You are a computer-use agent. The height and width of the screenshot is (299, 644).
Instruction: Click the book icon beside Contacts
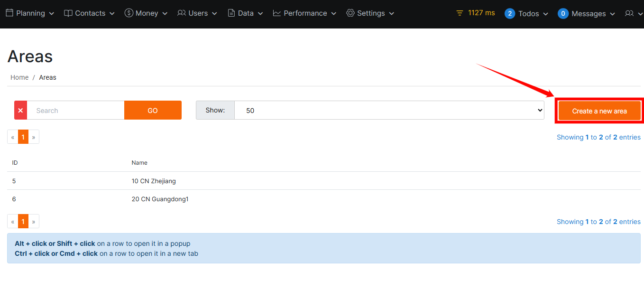click(68, 13)
